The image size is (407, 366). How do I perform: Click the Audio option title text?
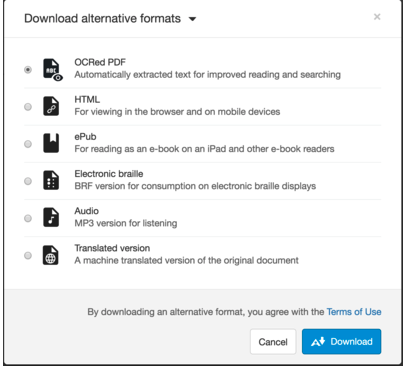[x=87, y=211]
